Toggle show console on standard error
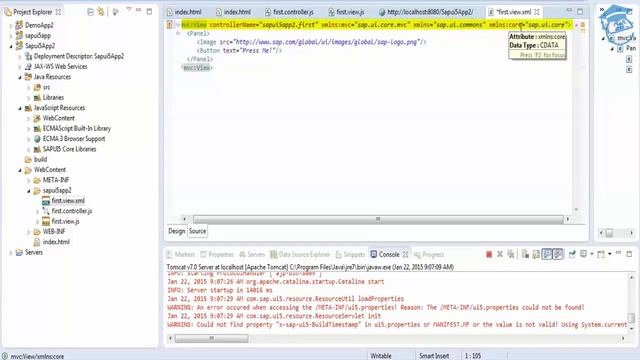Screen dimensions: 640x360 pyautogui.click(x=558, y=254)
